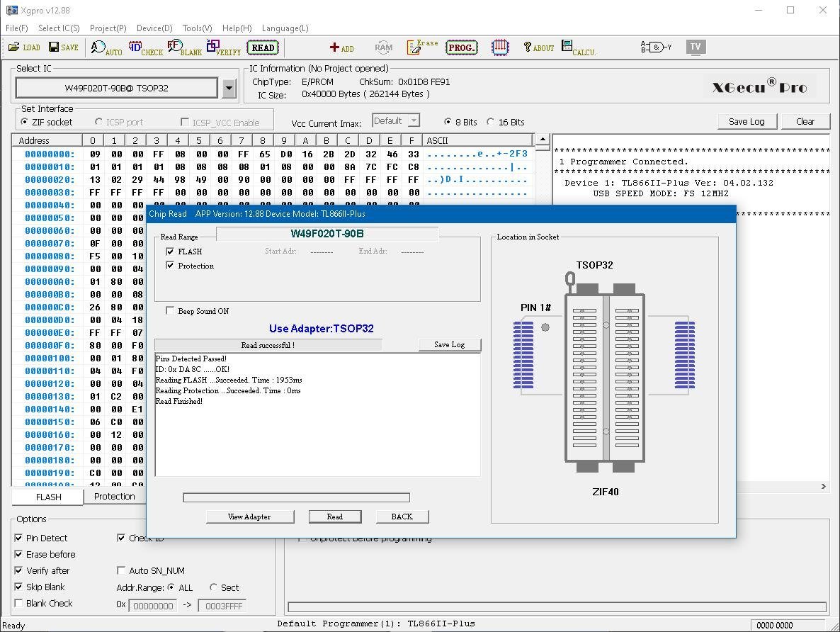
Task: Open the Select IC(S) menu
Action: click(59, 28)
